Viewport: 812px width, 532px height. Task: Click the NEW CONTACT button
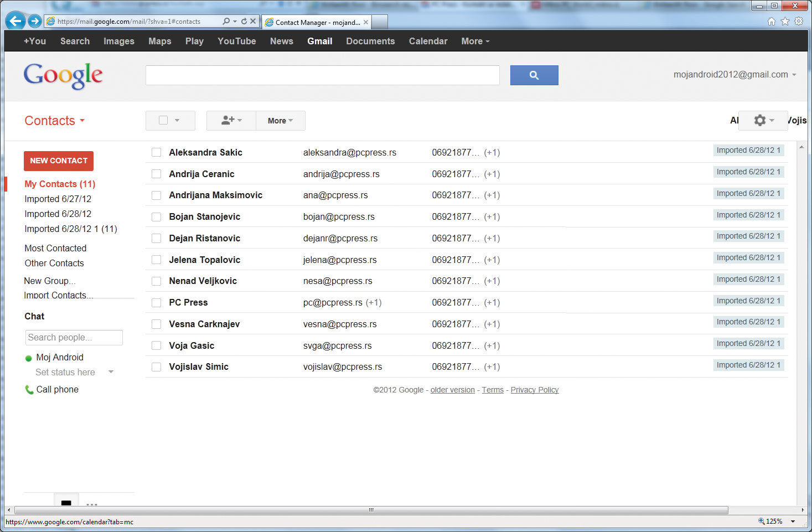pyautogui.click(x=59, y=161)
